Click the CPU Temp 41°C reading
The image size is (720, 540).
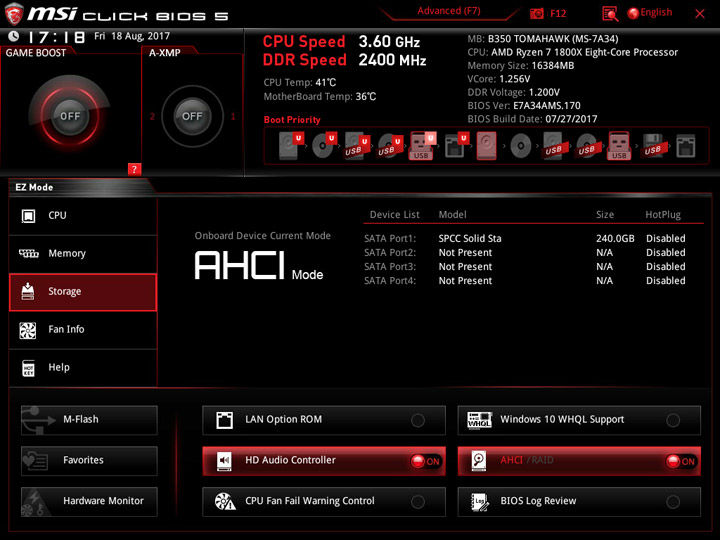pos(299,83)
